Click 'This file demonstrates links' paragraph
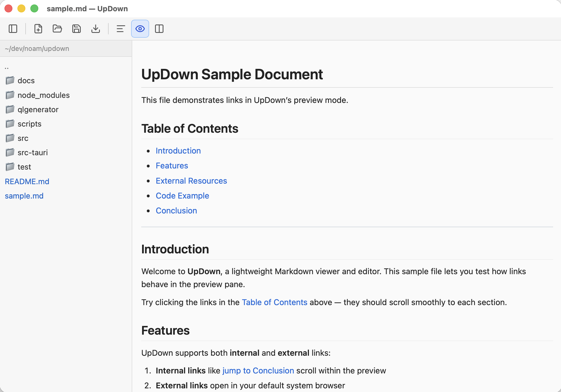Image resolution: width=561 pixels, height=392 pixels. click(245, 100)
